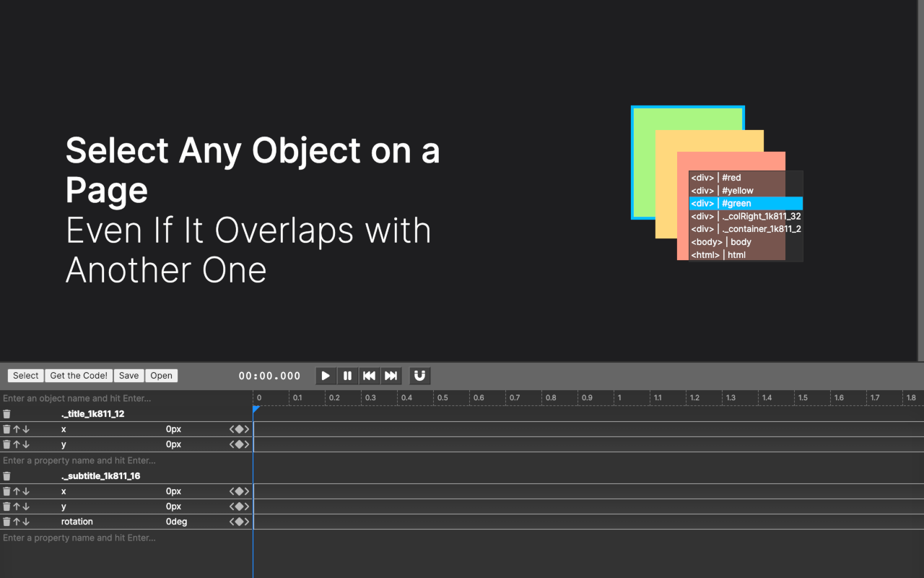This screenshot has height=578, width=924.
Task: Click the timeline ruler at 0.5 mark
Action: (443, 398)
